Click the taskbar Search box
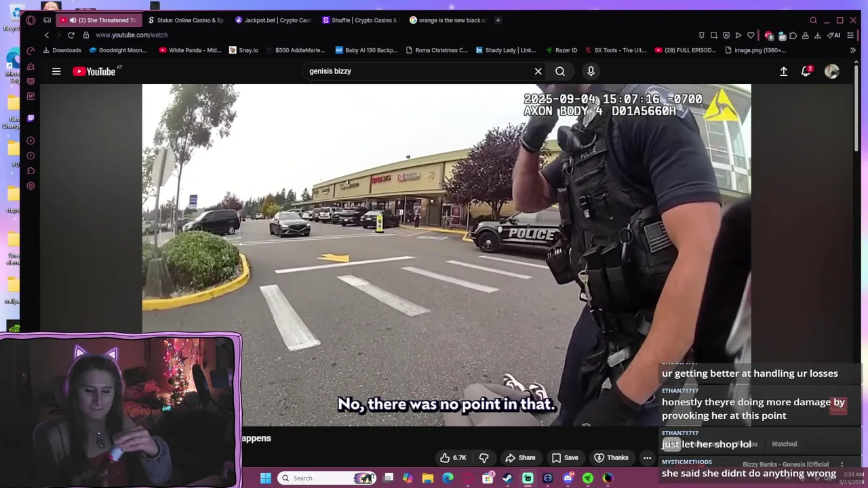This screenshot has width=868, height=488. 328,479
